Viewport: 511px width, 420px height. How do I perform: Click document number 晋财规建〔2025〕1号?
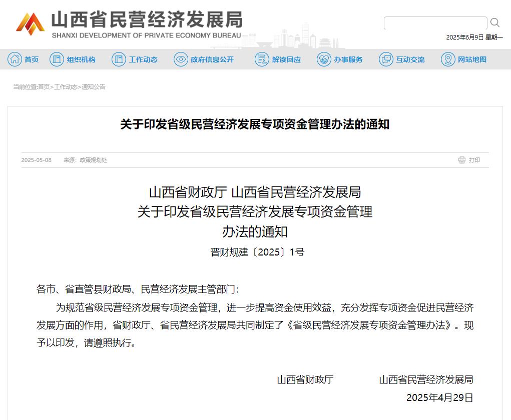pyautogui.click(x=257, y=252)
